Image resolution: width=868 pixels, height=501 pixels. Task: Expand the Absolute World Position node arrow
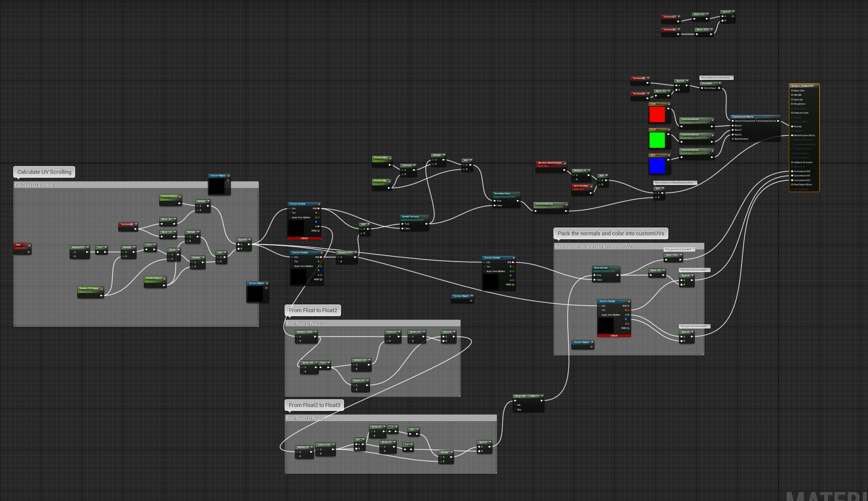pyautogui.click(x=565, y=163)
